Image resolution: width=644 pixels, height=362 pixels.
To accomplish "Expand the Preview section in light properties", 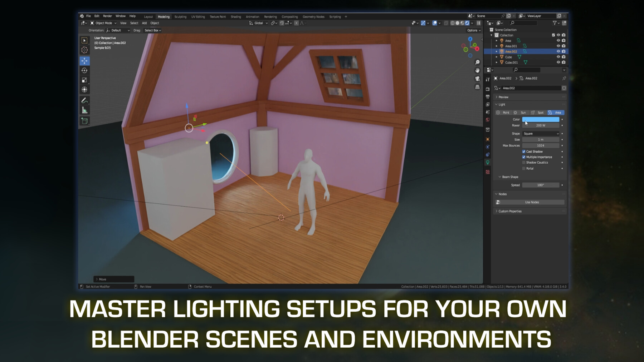I will (502, 97).
